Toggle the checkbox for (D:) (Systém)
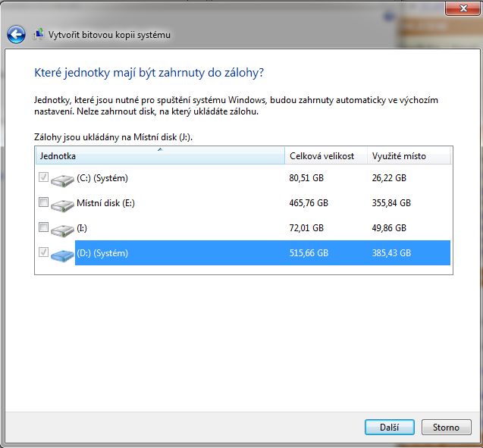483x448 pixels. (43, 252)
